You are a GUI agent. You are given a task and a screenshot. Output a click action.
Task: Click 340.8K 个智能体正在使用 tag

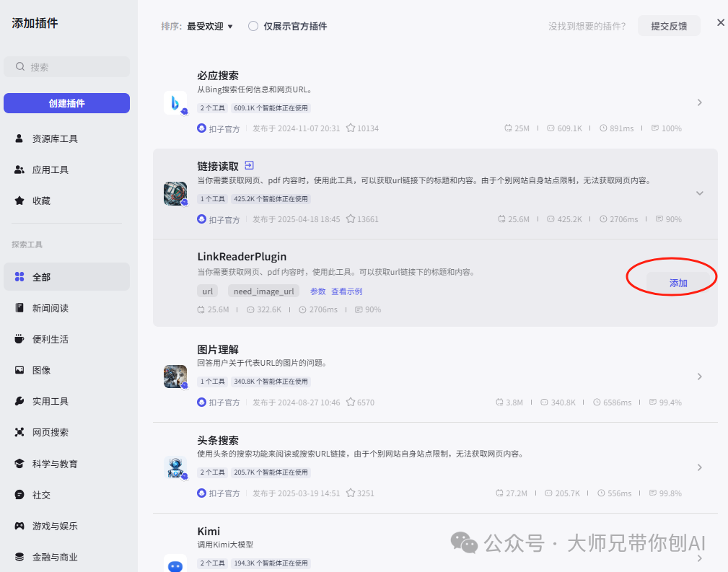point(271,382)
